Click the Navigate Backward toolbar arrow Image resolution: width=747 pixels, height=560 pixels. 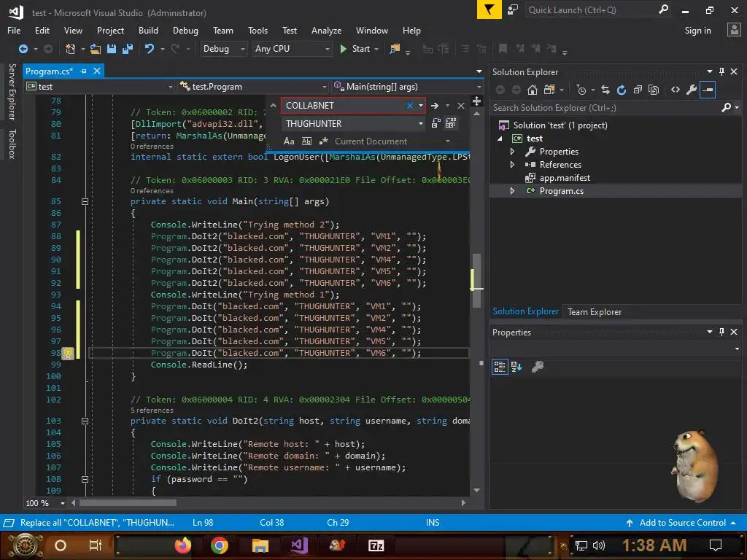click(x=23, y=49)
